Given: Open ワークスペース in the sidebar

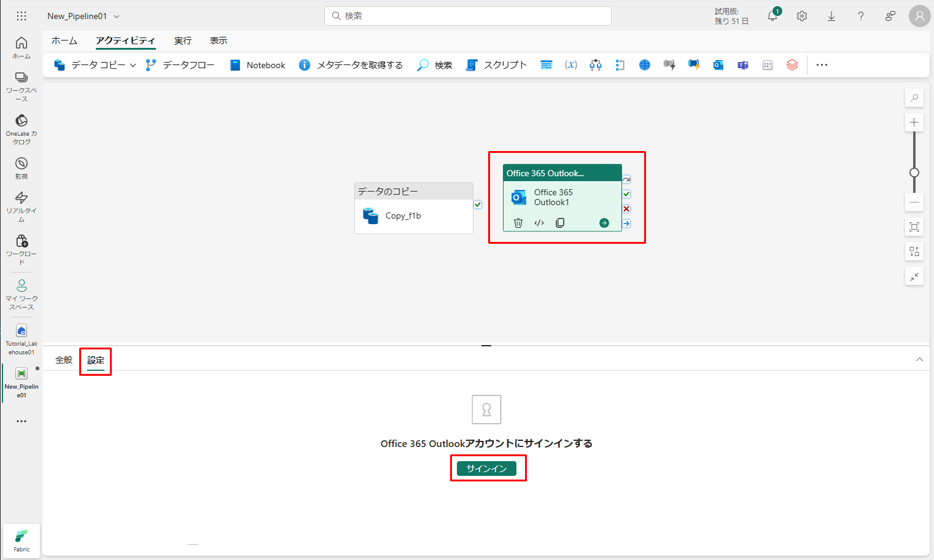Looking at the screenshot, I should 21,87.
